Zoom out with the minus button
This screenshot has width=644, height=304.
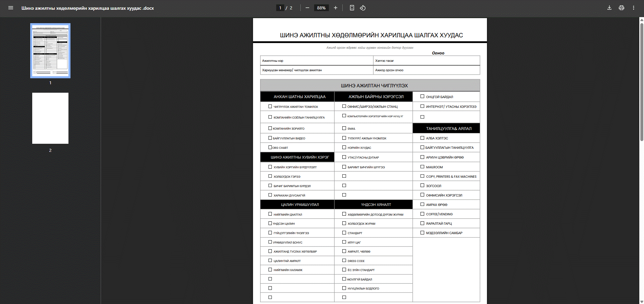[x=307, y=8]
